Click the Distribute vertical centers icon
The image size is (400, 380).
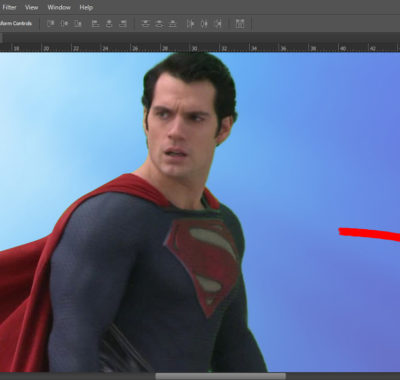[159, 24]
